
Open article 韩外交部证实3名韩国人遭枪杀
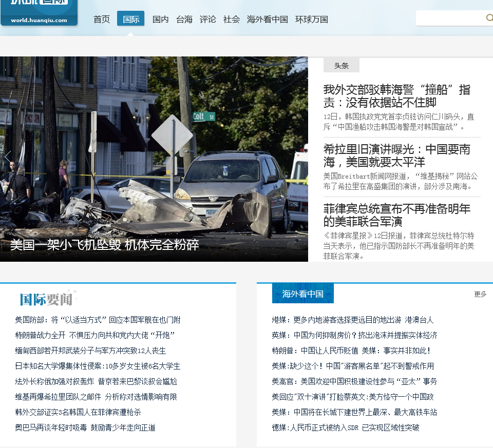coord(78,412)
